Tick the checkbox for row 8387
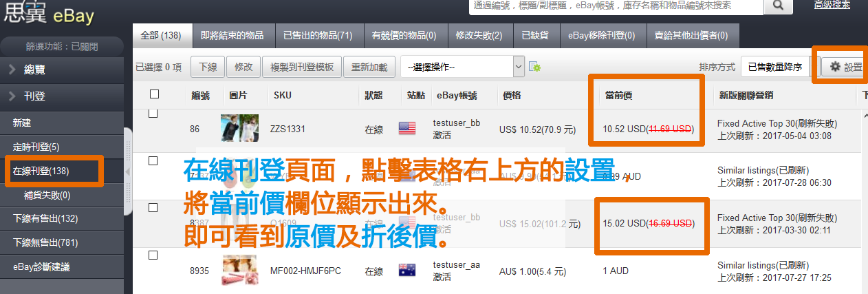868x294 pixels. click(x=153, y=208)
